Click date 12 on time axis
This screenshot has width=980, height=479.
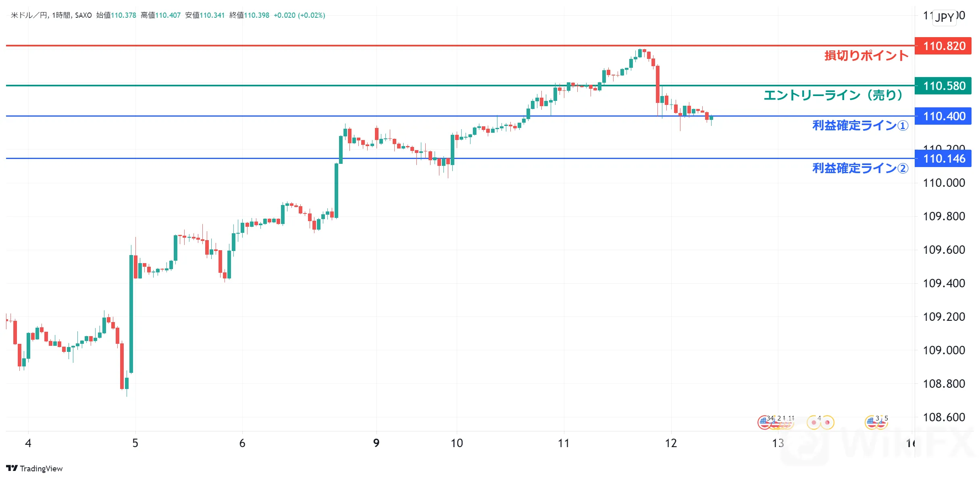[x=671, y=443]
